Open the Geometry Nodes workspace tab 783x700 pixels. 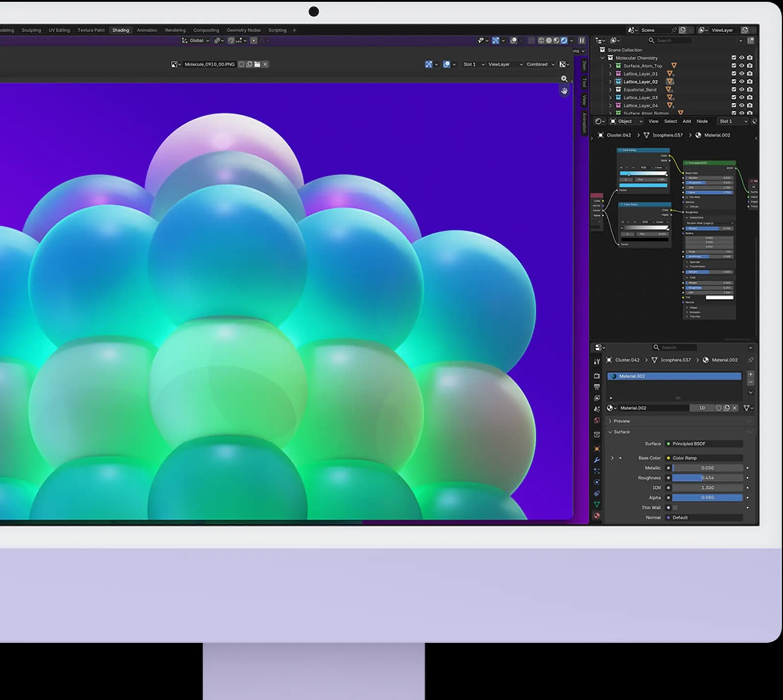click(244, 30)
